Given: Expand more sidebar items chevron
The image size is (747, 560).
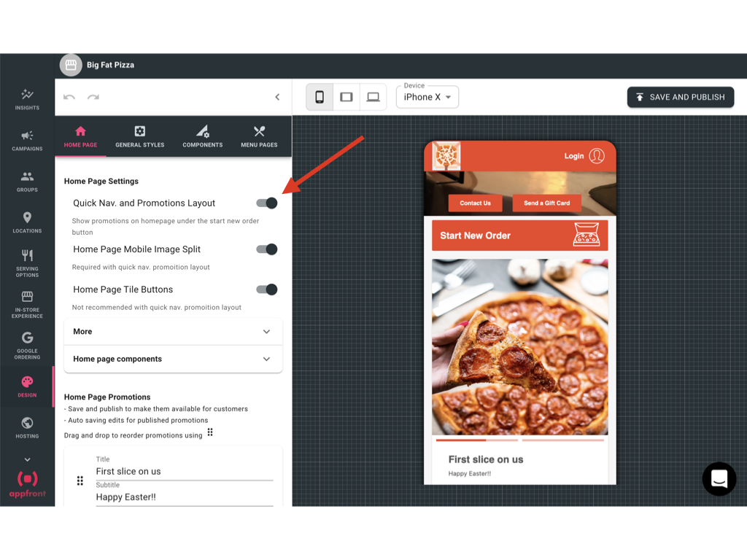Looking at the screenshot, I should point(27,459).
